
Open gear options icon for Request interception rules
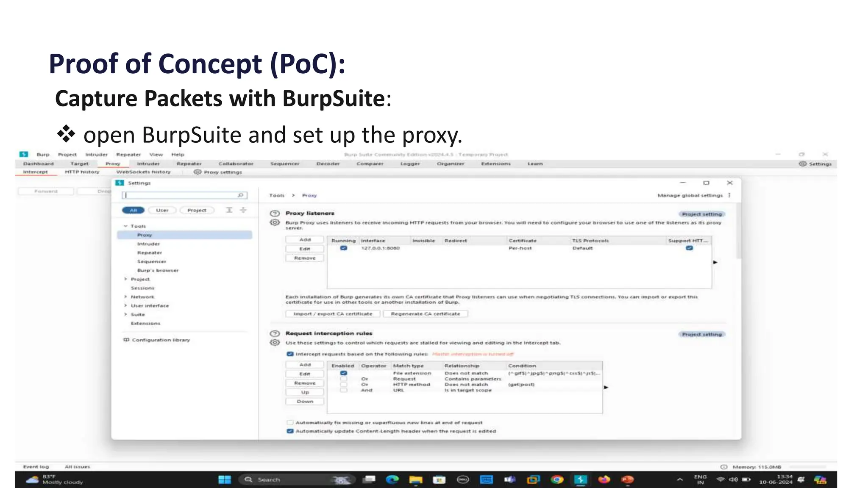275,342
